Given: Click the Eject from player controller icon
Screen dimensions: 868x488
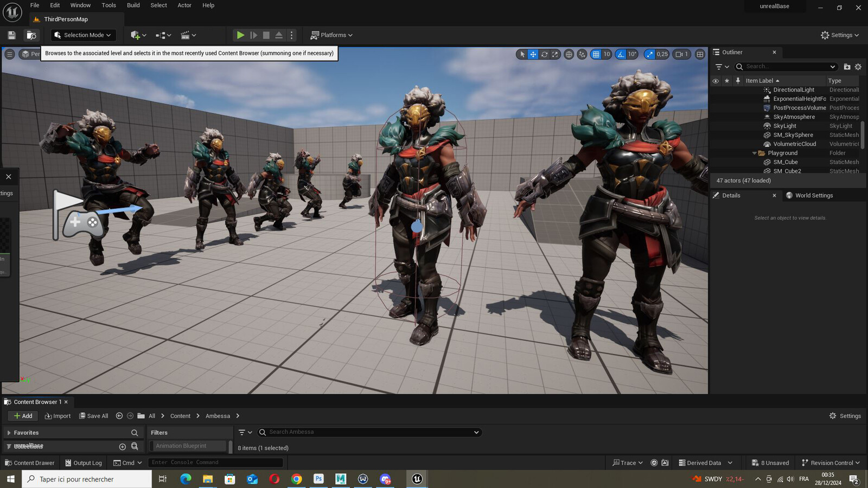Looking at the screenshot, I should 279,35.
